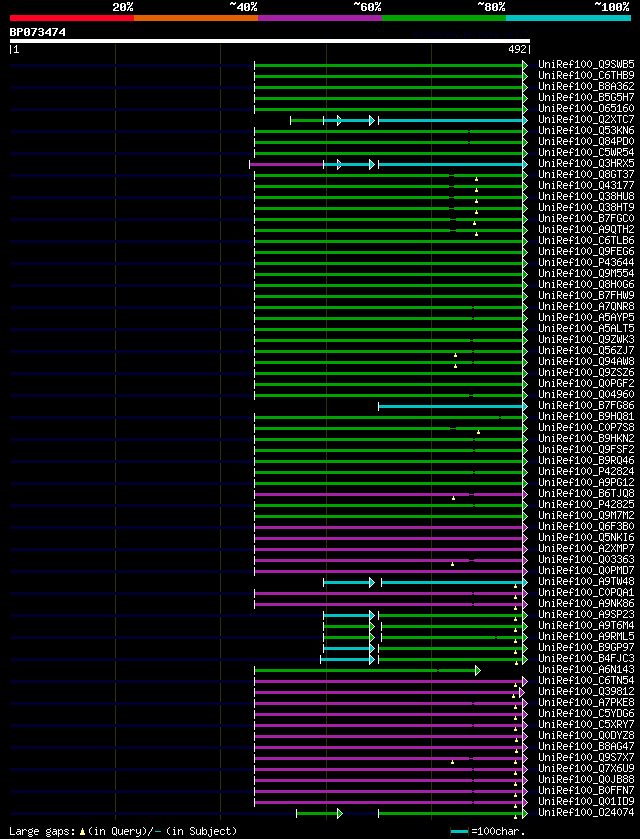Select the UniRef100_Q53KN6 label
Image resolution: width=640 pixels, height=839 pixels.
click(586, 131)
